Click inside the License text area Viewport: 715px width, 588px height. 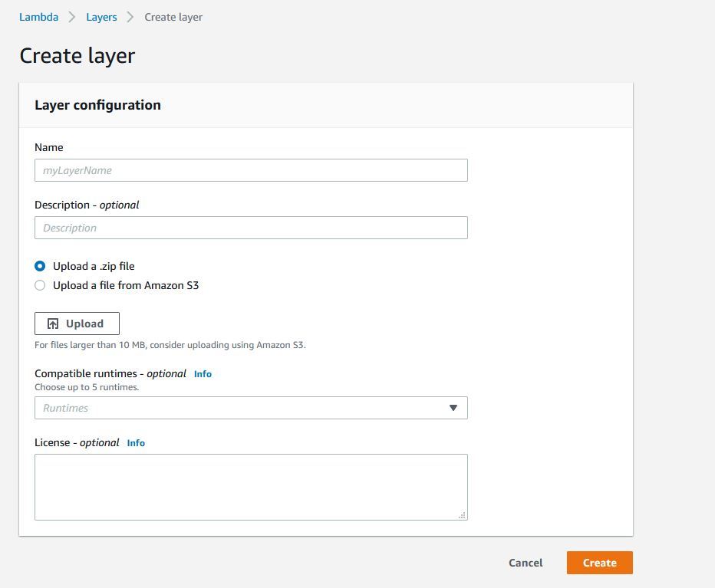point(251,487)
